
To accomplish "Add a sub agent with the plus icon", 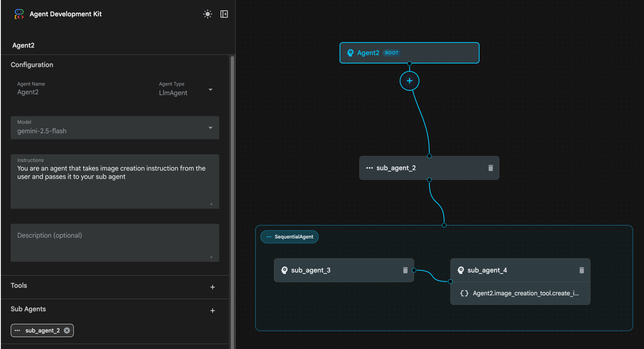I will tap(213, 311).
